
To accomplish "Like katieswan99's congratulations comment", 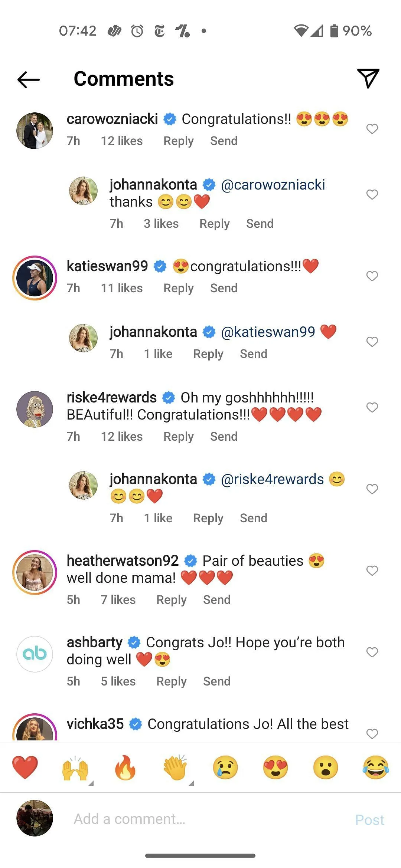I will click(x=372, y=276).
